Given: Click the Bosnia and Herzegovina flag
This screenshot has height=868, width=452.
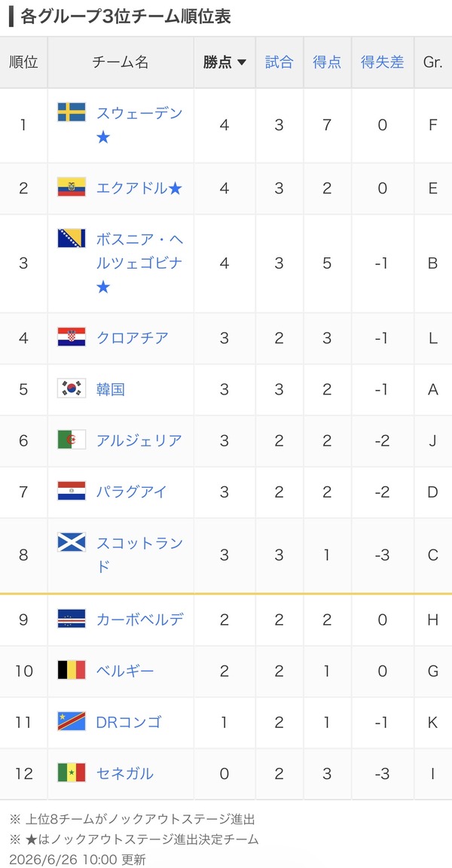Looking at the screenshot, I should (x=72, y=238).
